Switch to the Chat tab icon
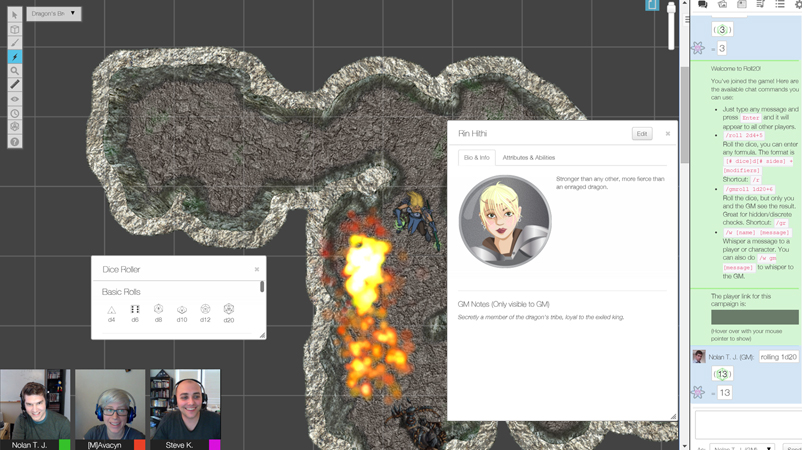Screen dimensions: 802x450 point(703,4)
